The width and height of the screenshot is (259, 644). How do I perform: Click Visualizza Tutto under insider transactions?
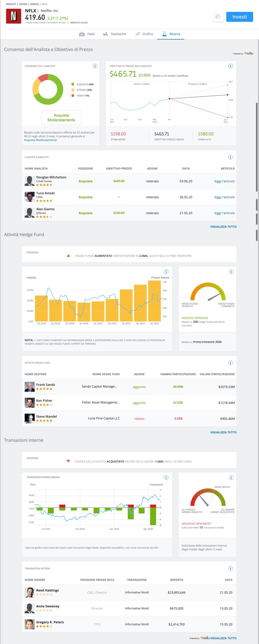coord(223,638)
